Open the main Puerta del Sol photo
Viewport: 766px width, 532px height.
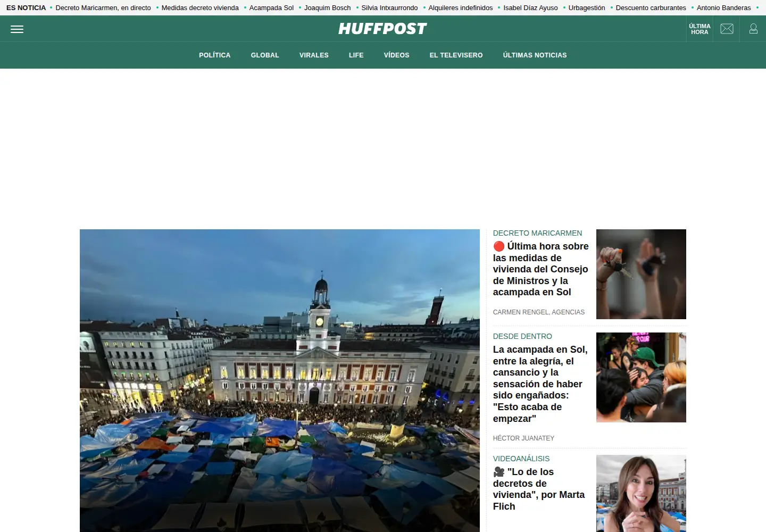pyautogui.click(x=280, y=380)
